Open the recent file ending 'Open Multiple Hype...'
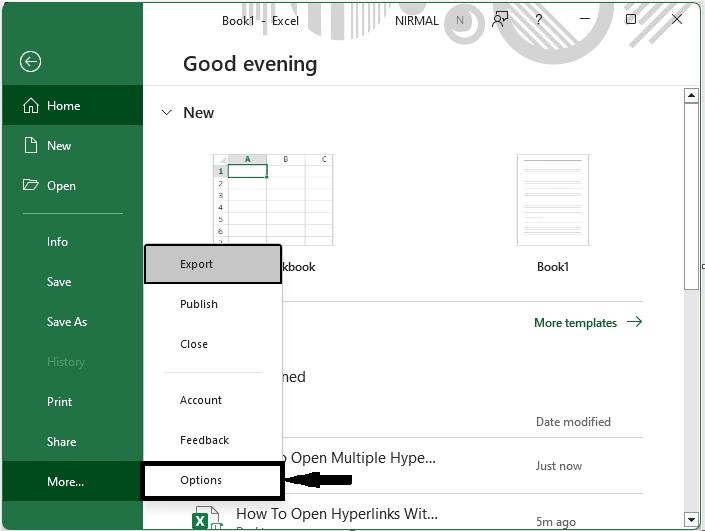The width and height of the screenshot is (705, 531). tap(360, 458)
